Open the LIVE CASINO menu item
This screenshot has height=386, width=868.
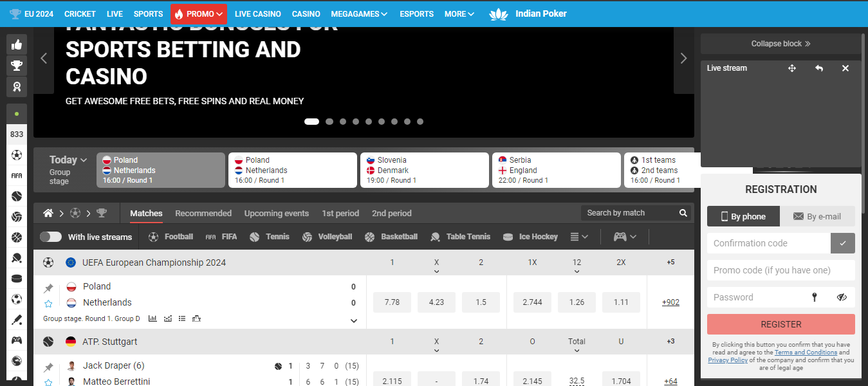point(257,14)
